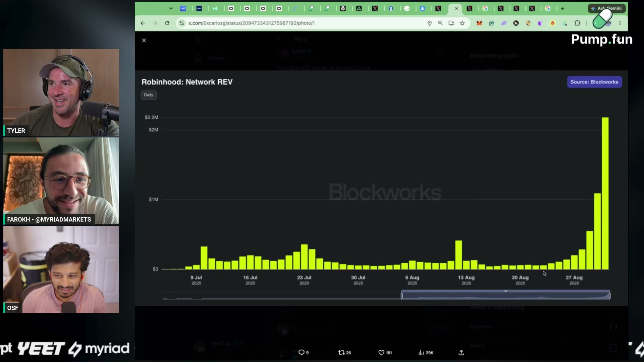Screen dimensions: 644x362
Task: Click the 'Robinhood: Network REV' title
Action: pyautogui.click(x=187, y=82)
